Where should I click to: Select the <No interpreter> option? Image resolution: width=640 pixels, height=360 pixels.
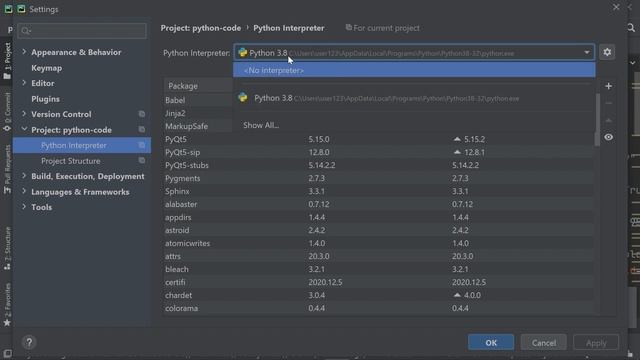click(414, 70)
